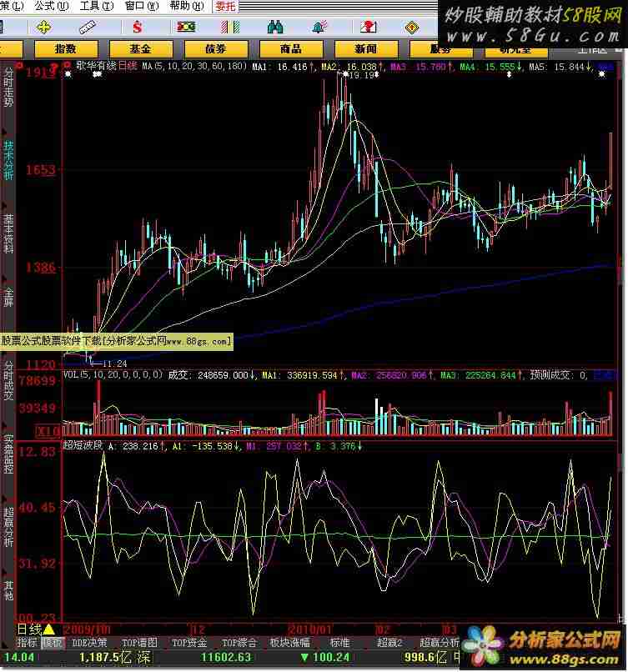Click the X1.0 scale box in volume panel
The width and height of the screenshot is (628, 672).
tap(48, 431)
